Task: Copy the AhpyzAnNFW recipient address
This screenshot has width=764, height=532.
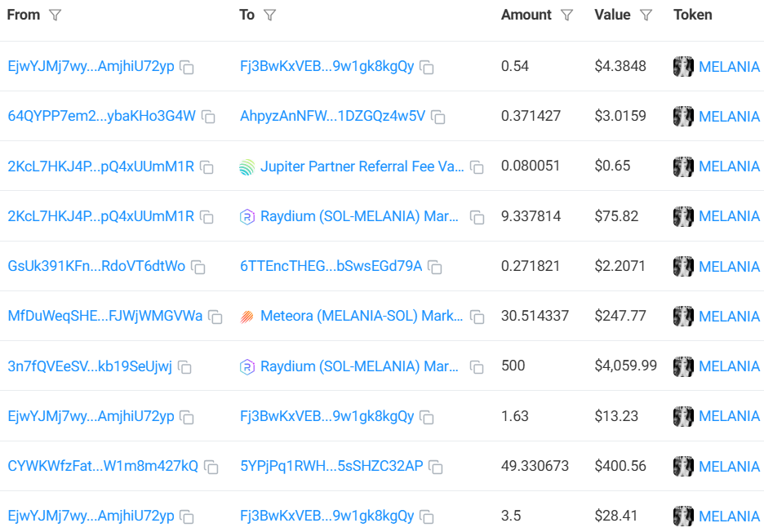Action: 438,117
